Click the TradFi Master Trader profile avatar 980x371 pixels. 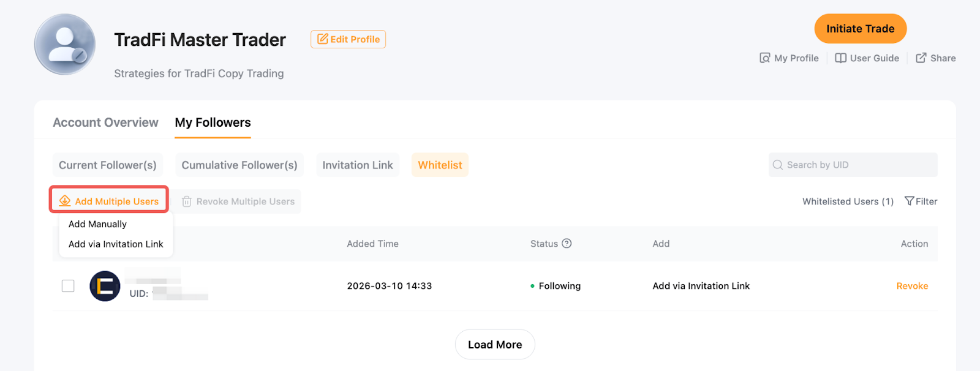tap(65, 45)
